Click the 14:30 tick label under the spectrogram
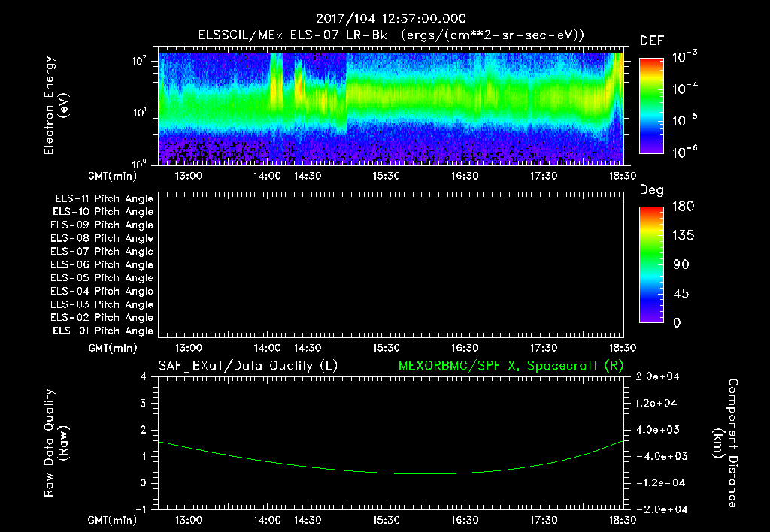 (308, 176)
